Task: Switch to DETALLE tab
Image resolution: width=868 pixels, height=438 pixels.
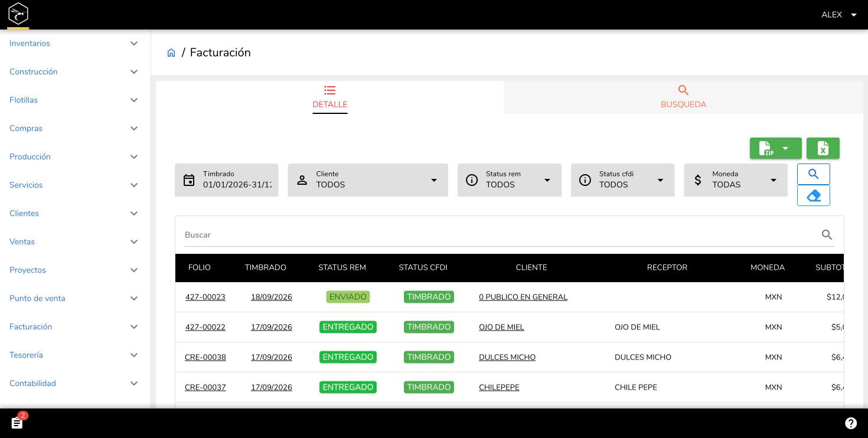Action: [330, 97]
